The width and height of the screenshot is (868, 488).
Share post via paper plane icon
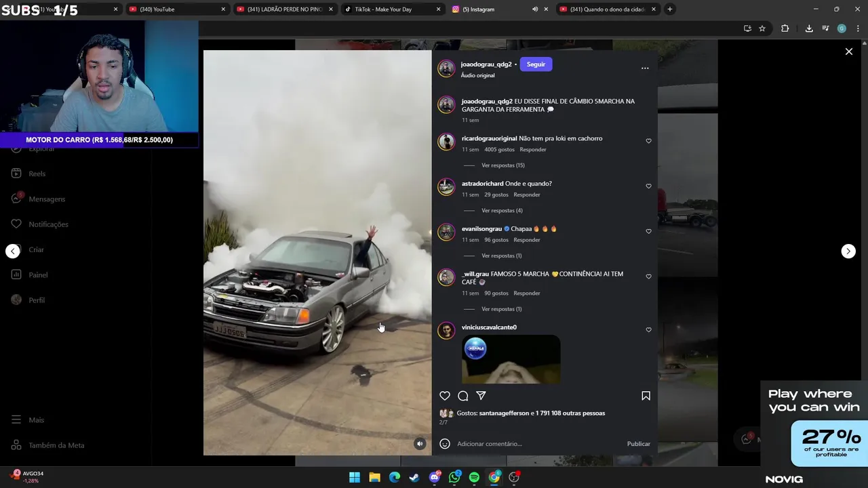481,396
